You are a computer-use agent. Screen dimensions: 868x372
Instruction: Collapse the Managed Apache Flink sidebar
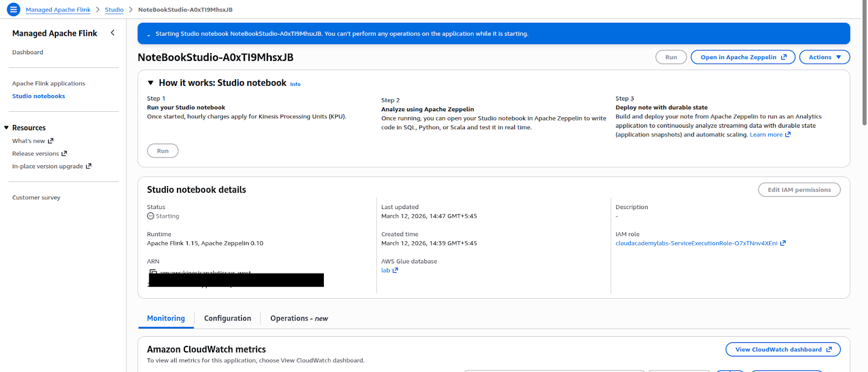112,33
